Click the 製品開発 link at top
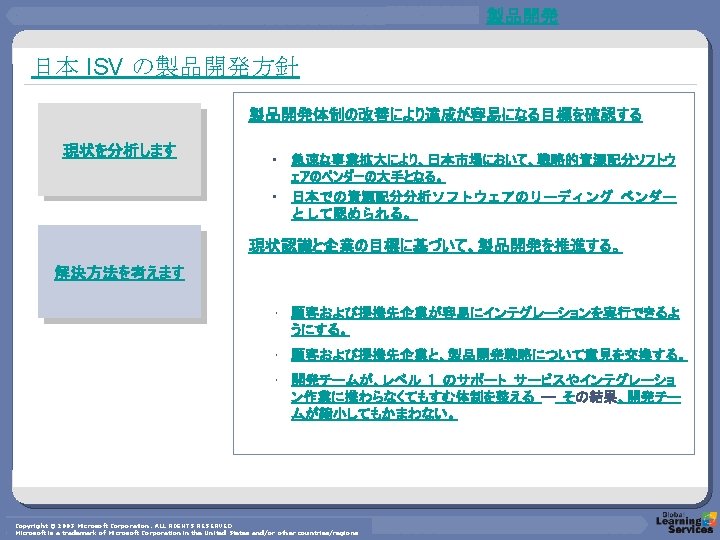This screenshot has height=540, width=720. coord(522,17)
